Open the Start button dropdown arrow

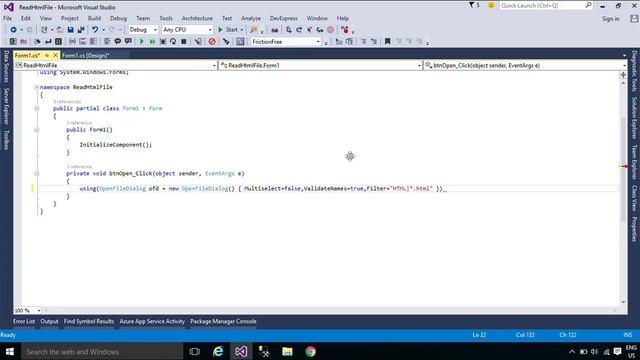pyautogui.click(x=242, y=30)
